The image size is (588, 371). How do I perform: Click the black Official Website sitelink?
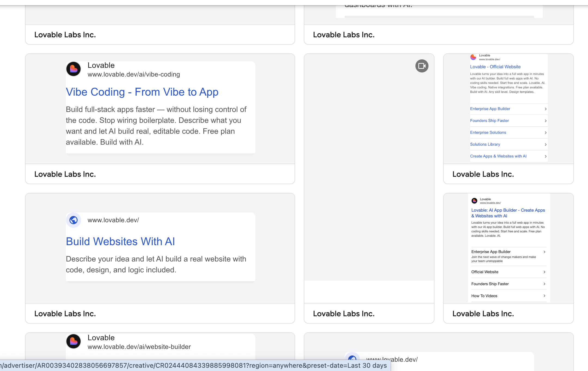click(x=485, y=272)
